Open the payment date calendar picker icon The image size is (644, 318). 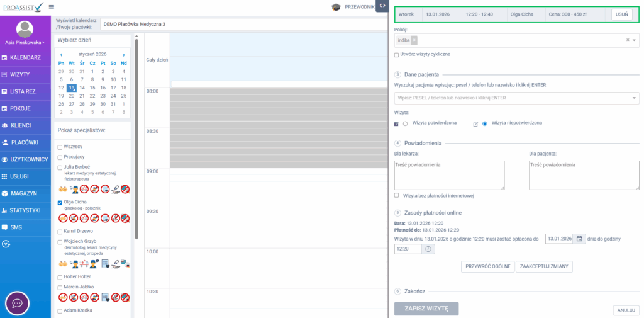pyautogui.click(x=578, y=239)
